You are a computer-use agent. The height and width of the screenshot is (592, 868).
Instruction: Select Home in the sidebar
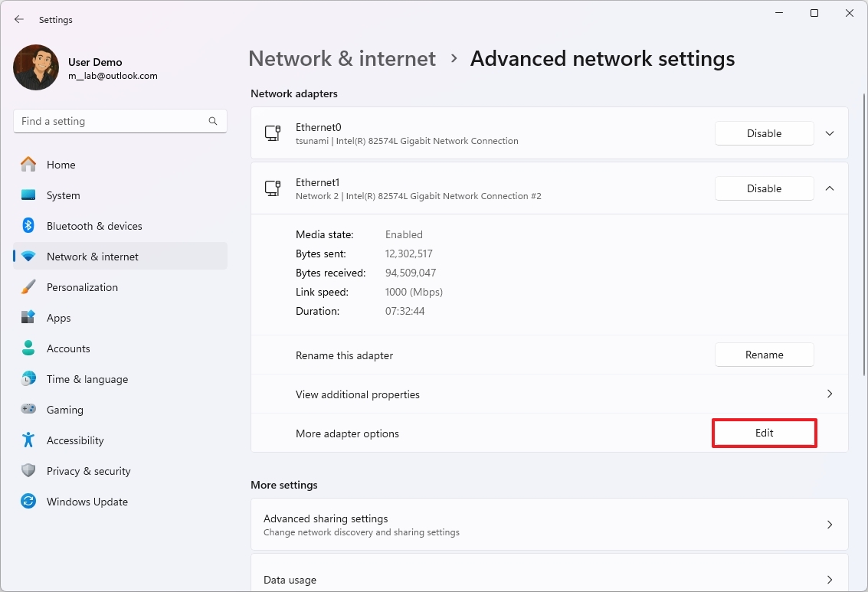tap(62, 165)
